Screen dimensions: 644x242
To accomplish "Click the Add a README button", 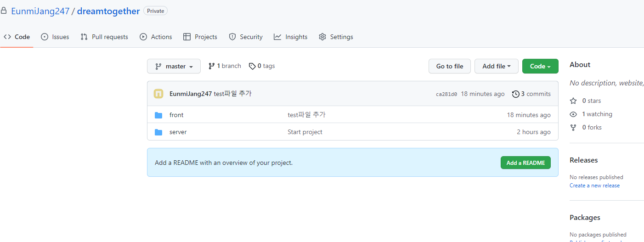I will (x=525, y=163).
